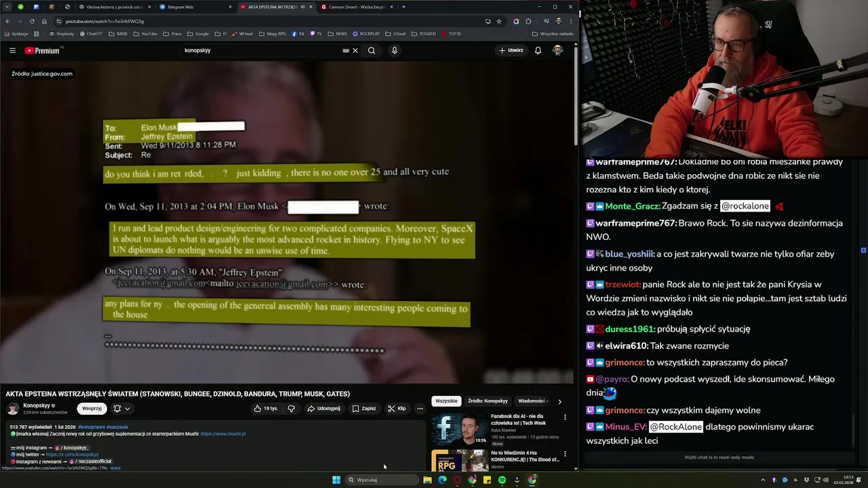Open the BANK bookmarks folder

(x=118, y=33)
